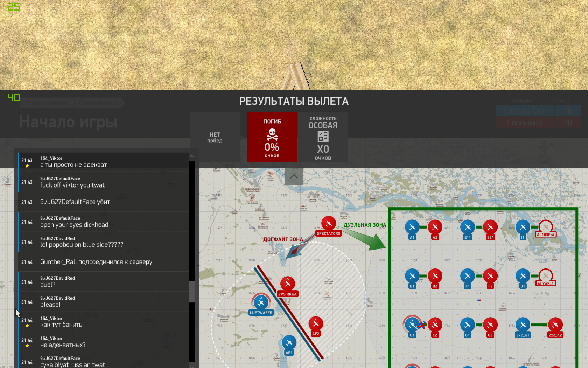This screenshot has height=368, width=588.
Task: Click the ДОГФАЙТ ЗОНА map label
Action: (283, 239)
